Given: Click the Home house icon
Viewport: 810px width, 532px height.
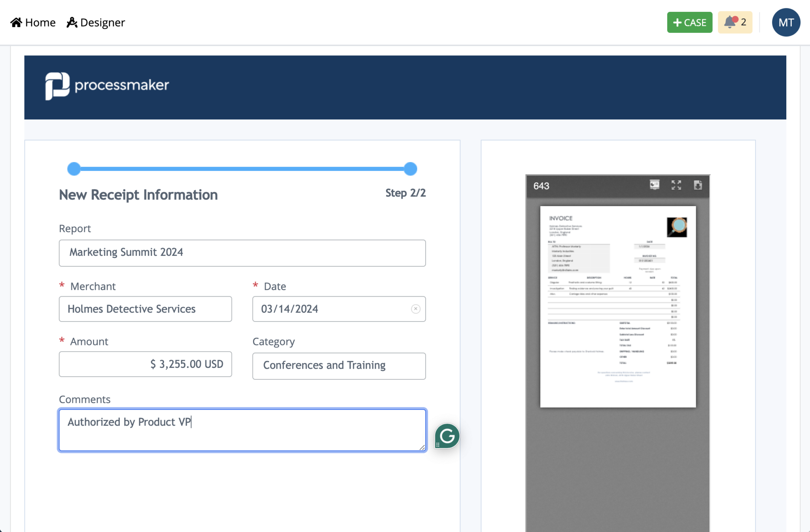Looking at the screenshot, I should [x=16, y=22].
